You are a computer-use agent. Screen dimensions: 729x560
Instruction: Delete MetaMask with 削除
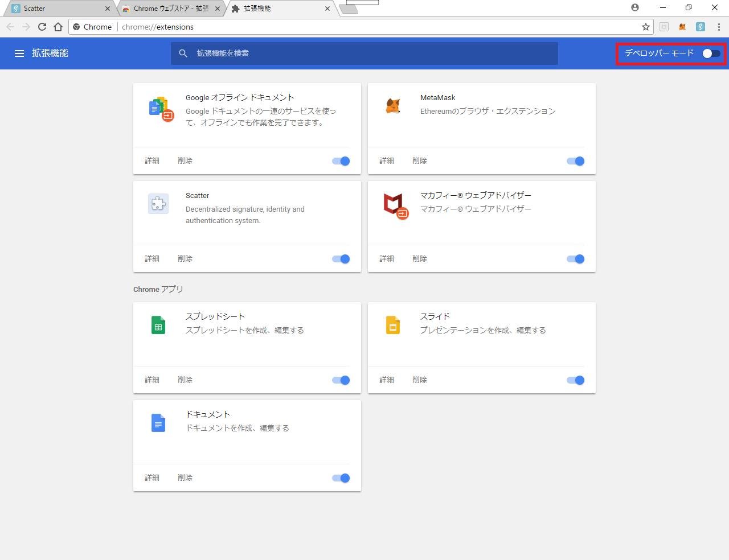point(420,161)
